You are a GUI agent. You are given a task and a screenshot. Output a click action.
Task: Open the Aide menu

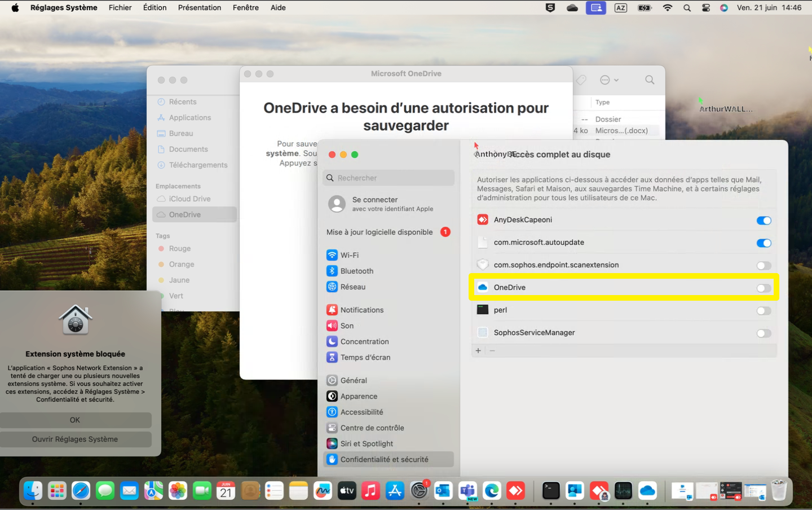coord(278,7)
